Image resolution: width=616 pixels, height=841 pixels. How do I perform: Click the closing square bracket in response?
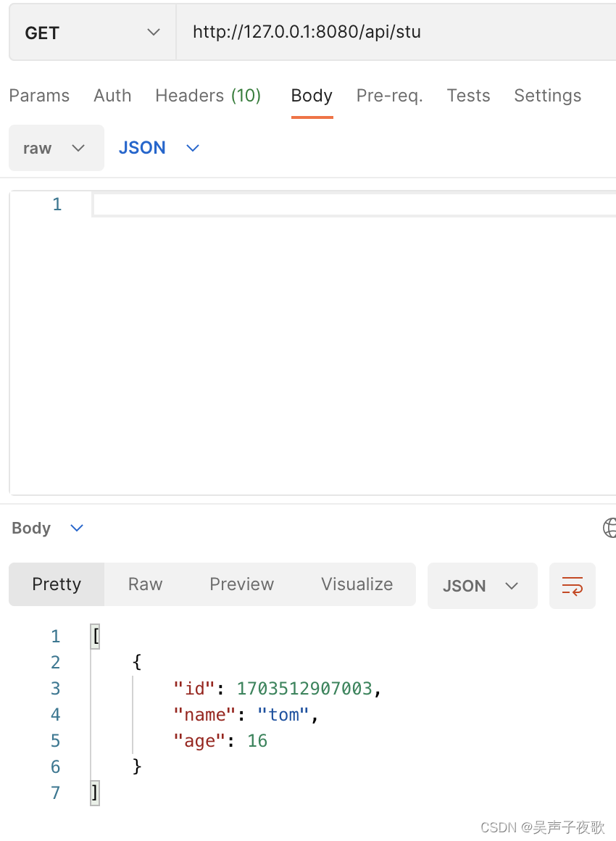pyautogui.click(x=95, y=792)
